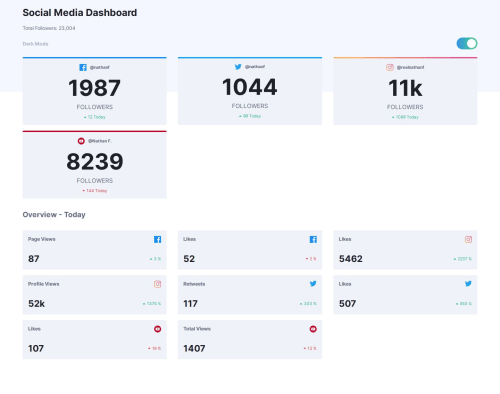Click the Total Views value 1407
500x394 pixels.
coord(194,349)
